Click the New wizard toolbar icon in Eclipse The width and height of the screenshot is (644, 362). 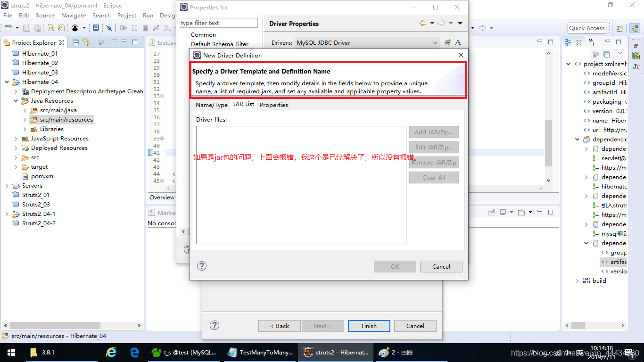8,28
